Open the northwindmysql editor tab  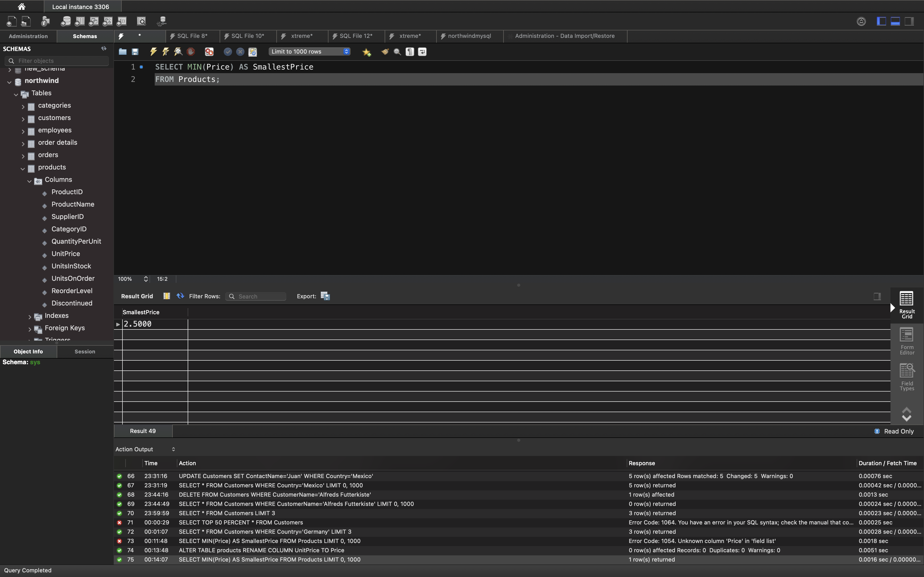[469, 36]
